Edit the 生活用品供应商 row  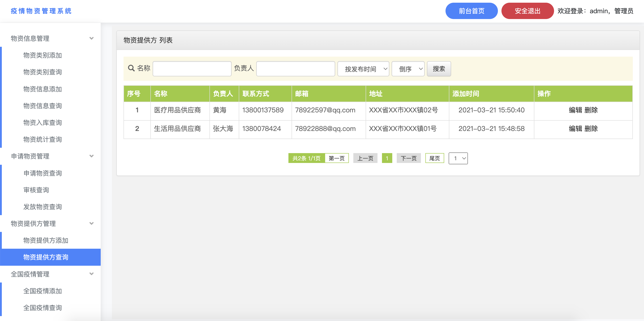(x=575, y=128)
